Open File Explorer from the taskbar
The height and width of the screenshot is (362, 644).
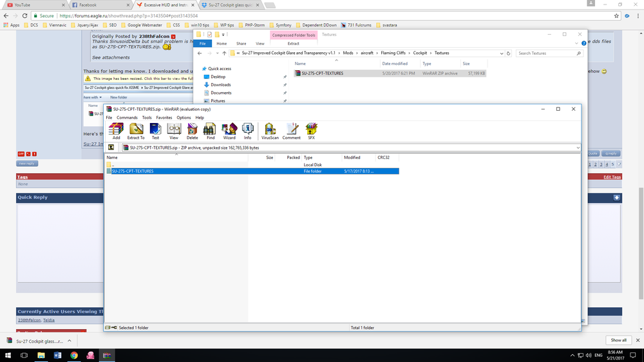(41, 356)
